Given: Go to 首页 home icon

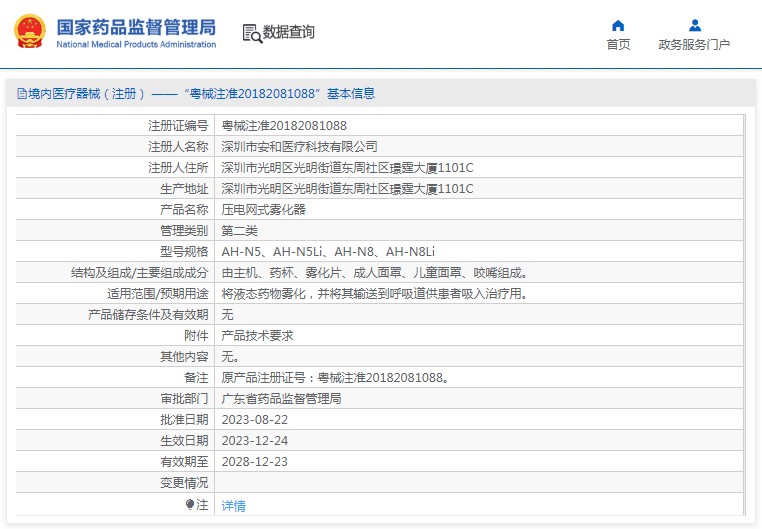Looking at the screenshot, I should pyautogui.click(x=618, y=25).
